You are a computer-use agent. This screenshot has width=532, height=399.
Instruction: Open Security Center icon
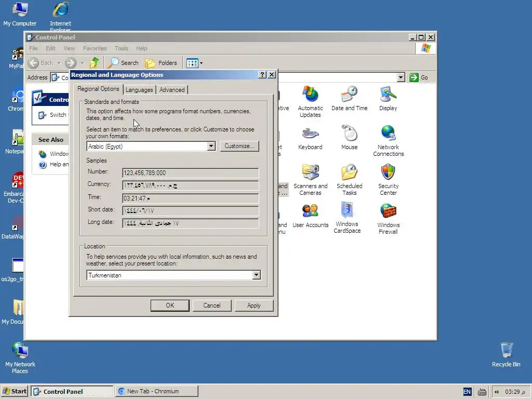click(x=388, y=179)
